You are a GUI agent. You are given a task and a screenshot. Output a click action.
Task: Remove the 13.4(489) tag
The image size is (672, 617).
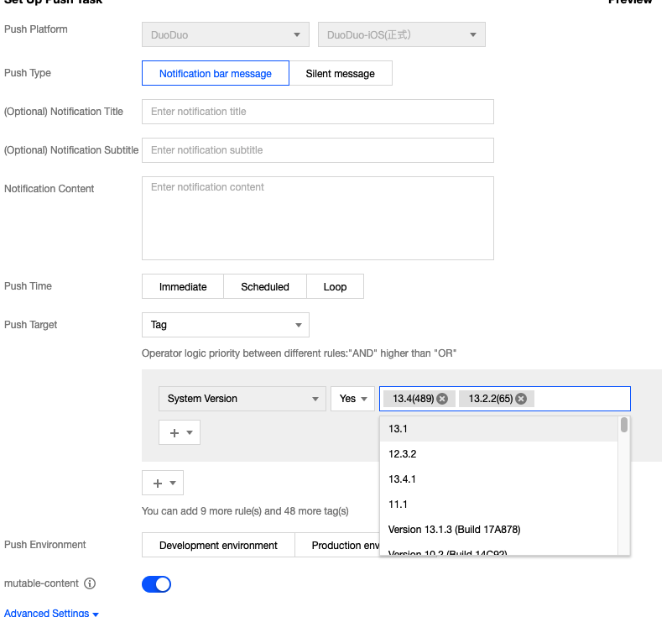(442, 399)
